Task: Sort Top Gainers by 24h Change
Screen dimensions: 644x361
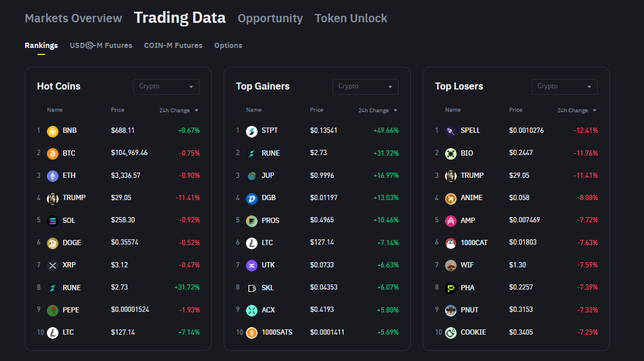Action: tap(378, 111)
